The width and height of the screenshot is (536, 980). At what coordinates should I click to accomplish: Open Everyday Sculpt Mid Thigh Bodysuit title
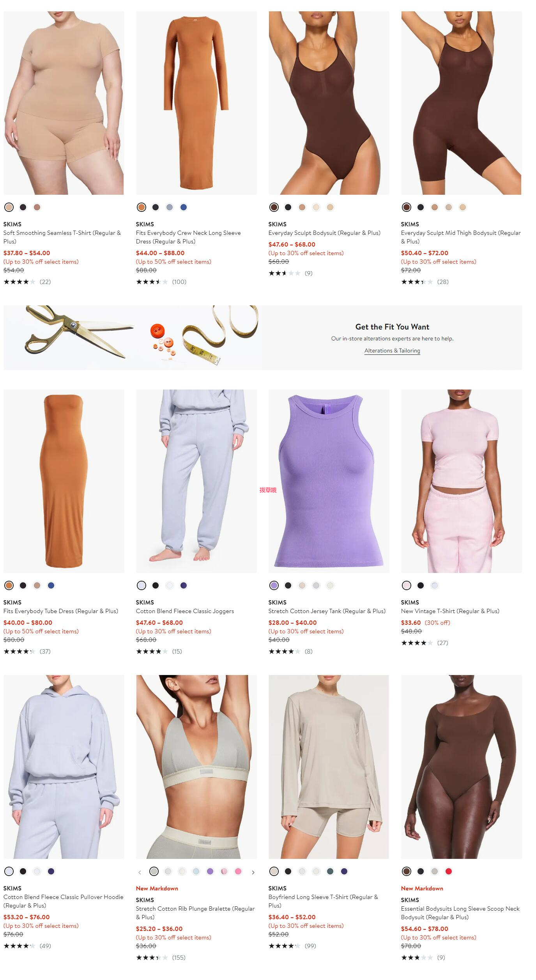tap(461, 237)
